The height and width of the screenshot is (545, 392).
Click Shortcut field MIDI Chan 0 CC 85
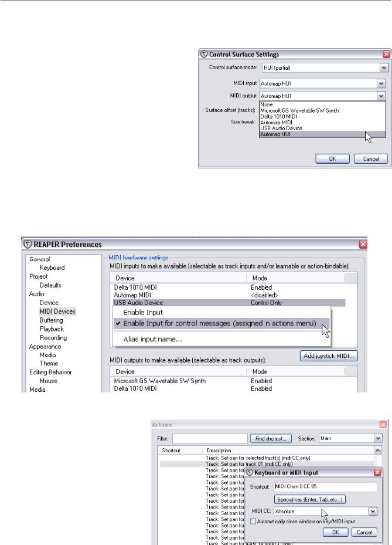[326, 486]
